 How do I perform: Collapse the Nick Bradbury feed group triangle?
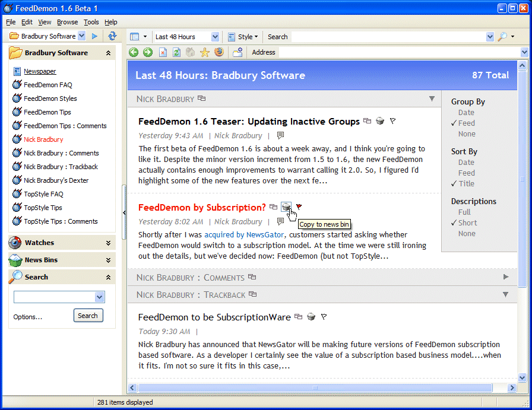432,98
